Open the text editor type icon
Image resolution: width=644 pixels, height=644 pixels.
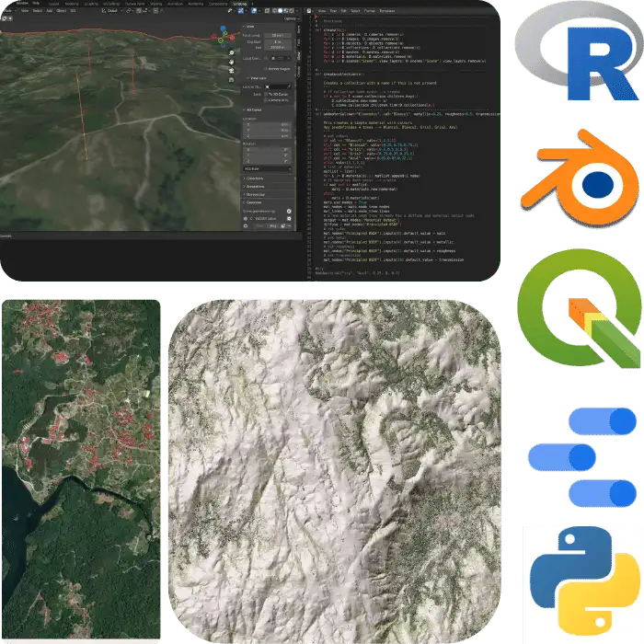tap(309, 11)
